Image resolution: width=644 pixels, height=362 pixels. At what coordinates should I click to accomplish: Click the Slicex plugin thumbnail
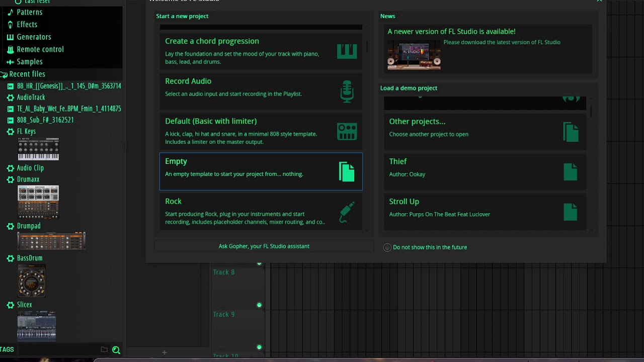coord(36,325)
